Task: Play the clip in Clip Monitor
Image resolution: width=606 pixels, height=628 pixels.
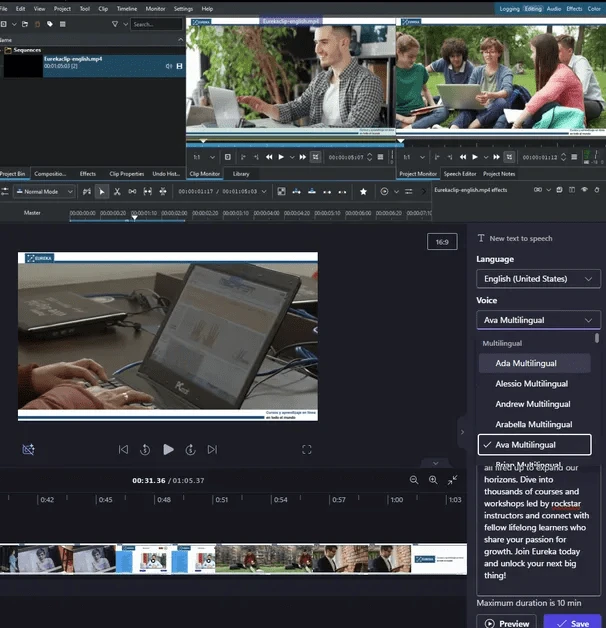Action: pos(281,157)
